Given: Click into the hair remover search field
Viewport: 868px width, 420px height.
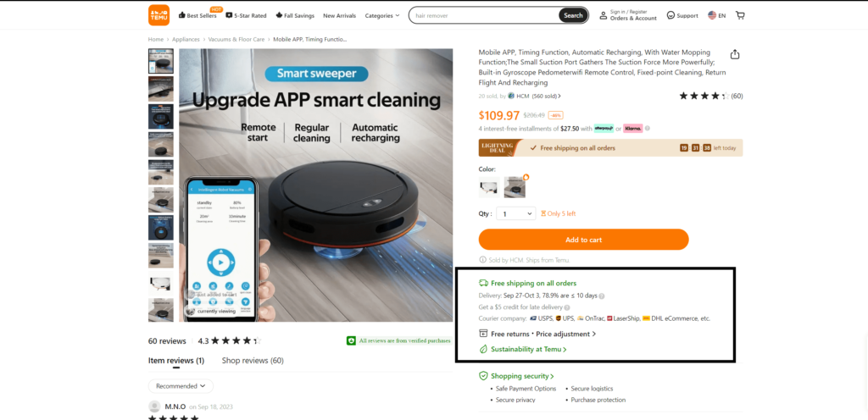Looking at the screenshot, I should (x=485, y=15).
